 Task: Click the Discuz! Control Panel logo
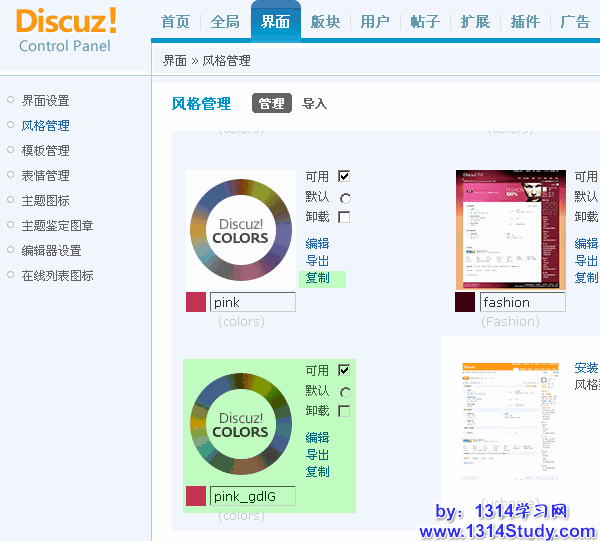(x=66, y=30)
